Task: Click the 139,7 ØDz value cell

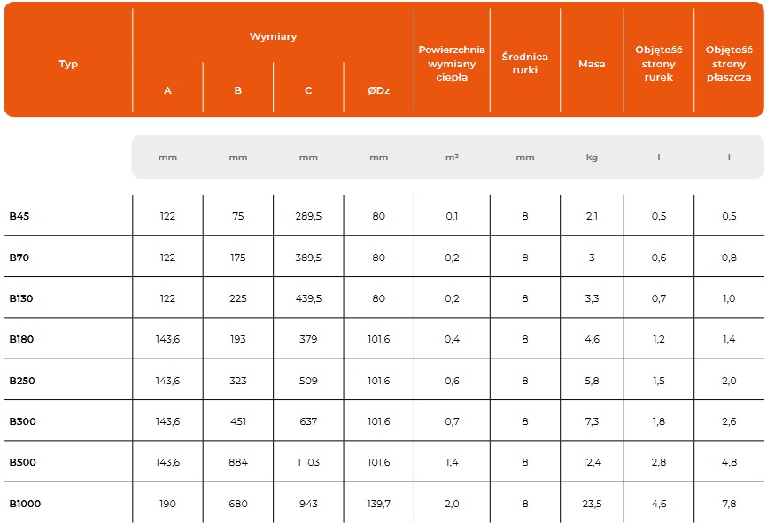Action: click(x=378, y=504)
